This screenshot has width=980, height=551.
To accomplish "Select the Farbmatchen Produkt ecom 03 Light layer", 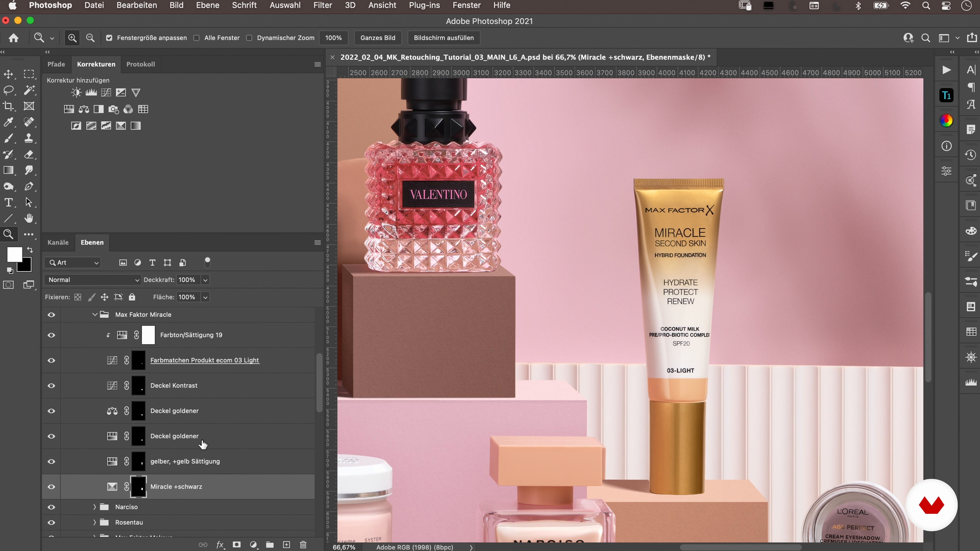I will click(205, 360).
